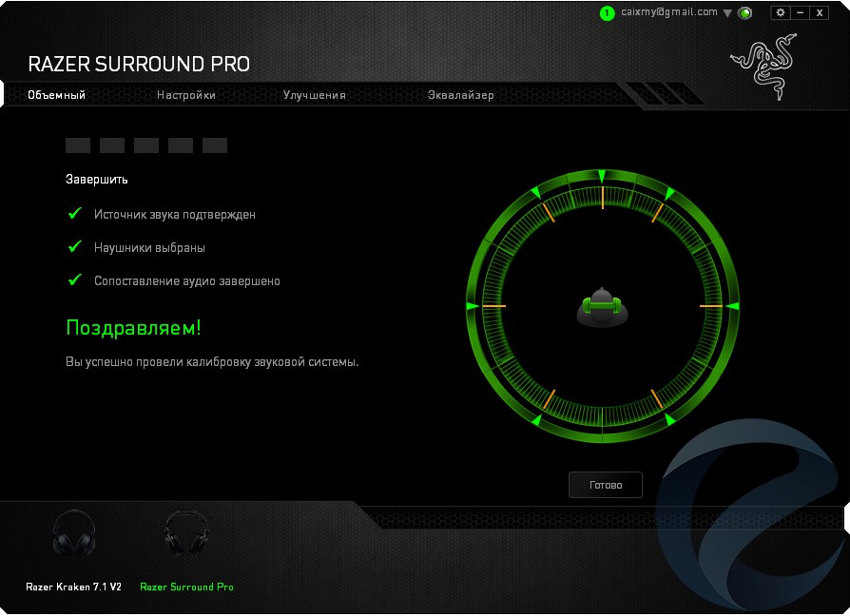
Task: Minimize the Razer Surround window
Action: point(800,12)
